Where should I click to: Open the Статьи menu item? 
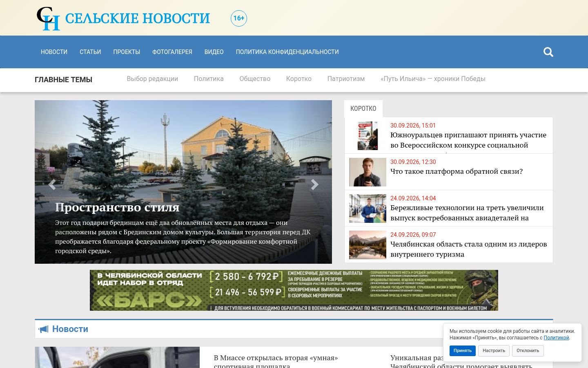coord(90,52)
